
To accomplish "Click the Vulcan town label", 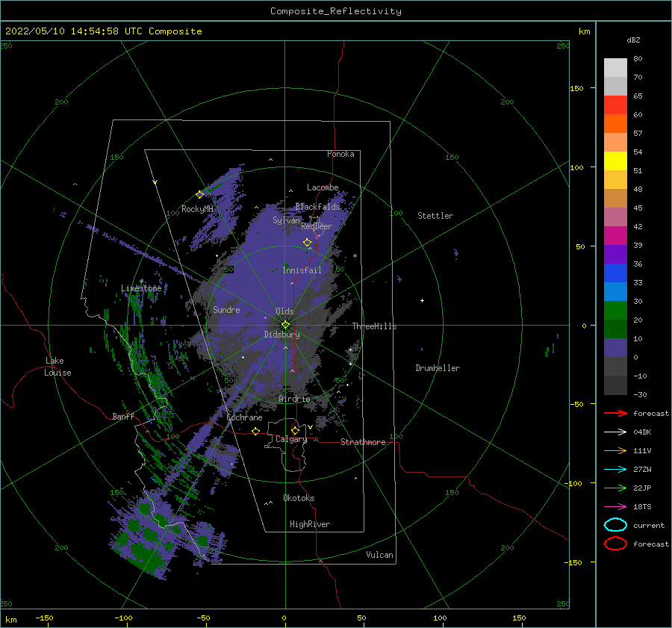I will (380, 555).
